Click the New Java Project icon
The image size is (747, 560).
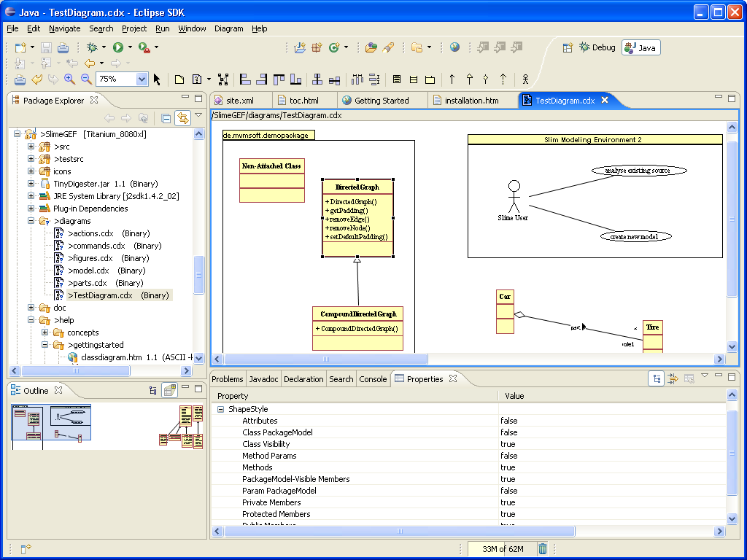click(x=300, y=47)
